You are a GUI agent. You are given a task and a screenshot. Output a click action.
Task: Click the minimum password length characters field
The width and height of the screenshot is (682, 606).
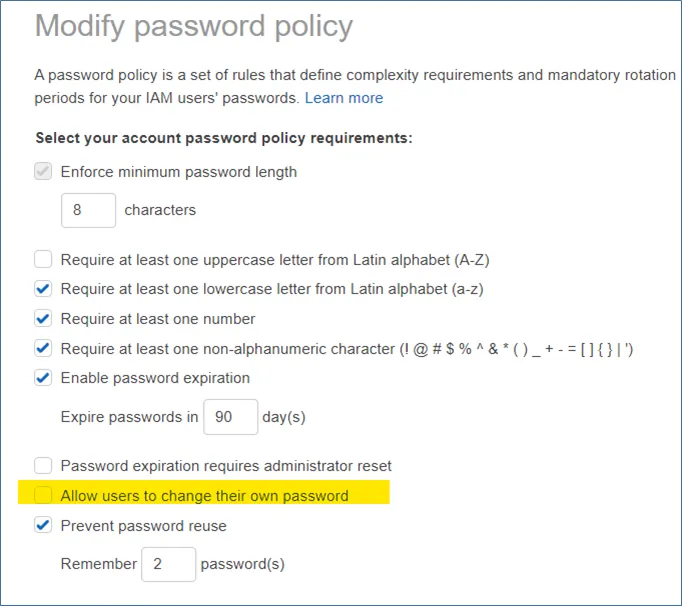coord(88,210)
